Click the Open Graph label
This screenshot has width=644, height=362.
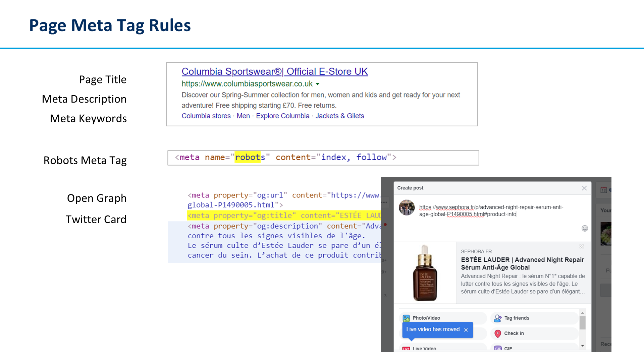tap(97, 198)
